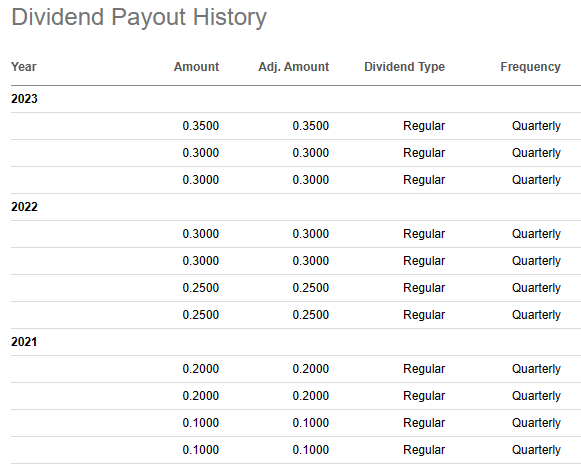The image size is (581, 468).
Task: Select the Amount column header
Action: coord(196,67)
